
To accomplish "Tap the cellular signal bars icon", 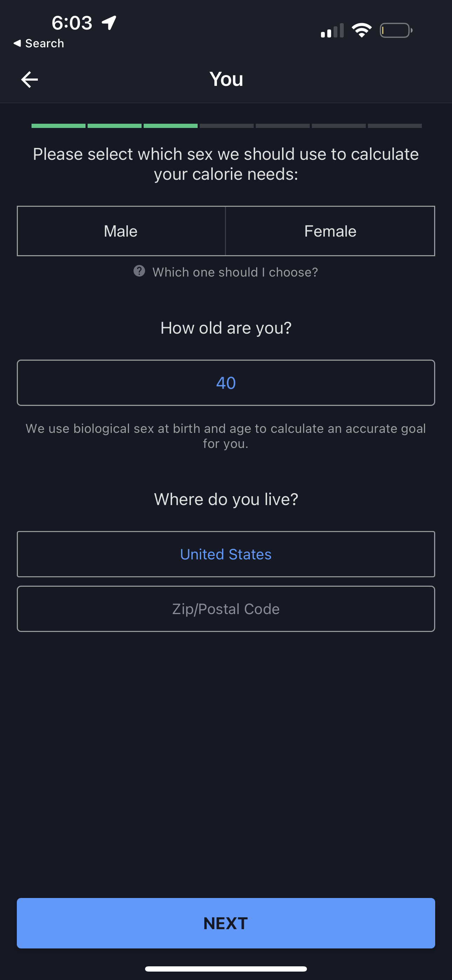I will click(x=332, y=30).
